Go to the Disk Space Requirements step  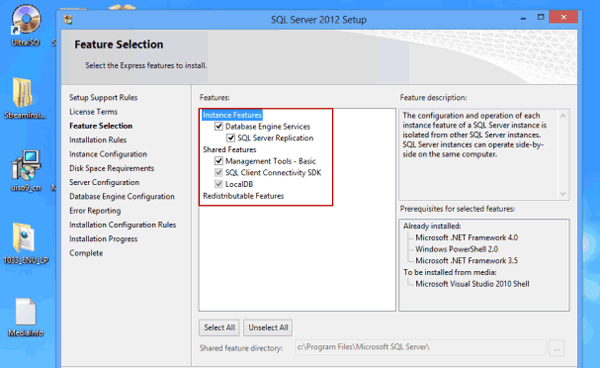click(x=111, y=168)
